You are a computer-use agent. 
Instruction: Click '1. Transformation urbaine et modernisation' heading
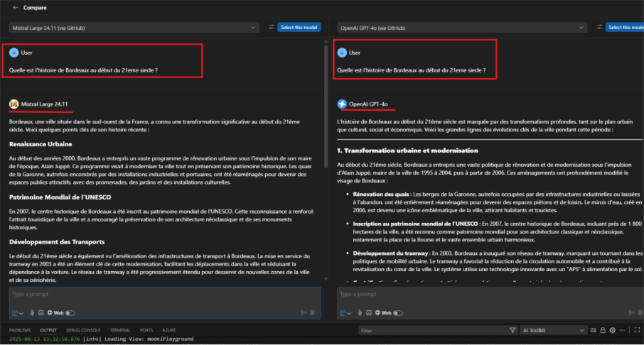(407, 150)
